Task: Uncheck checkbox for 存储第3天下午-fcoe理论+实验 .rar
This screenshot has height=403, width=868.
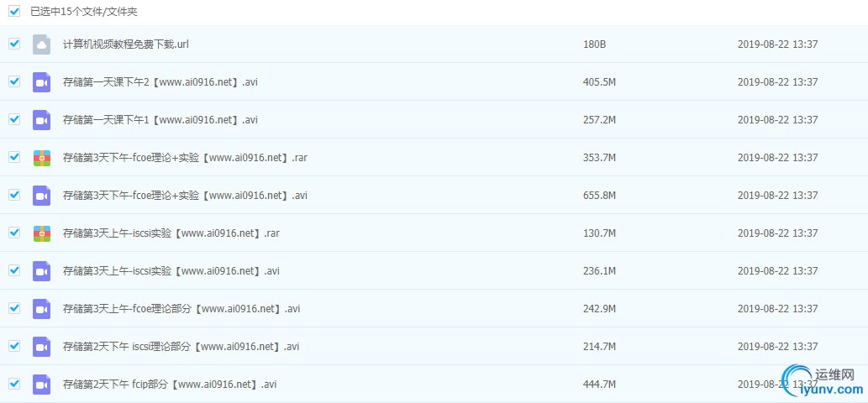Action: [14, 157]
